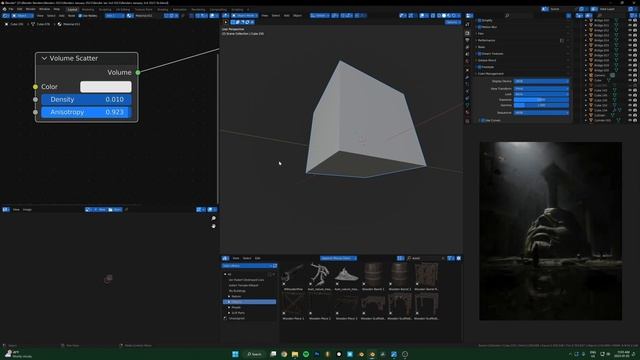Image resolution: width=640 pixels, height=360 pixels.
Task: Adjust the Exposure slider
Action: point(541,100)
